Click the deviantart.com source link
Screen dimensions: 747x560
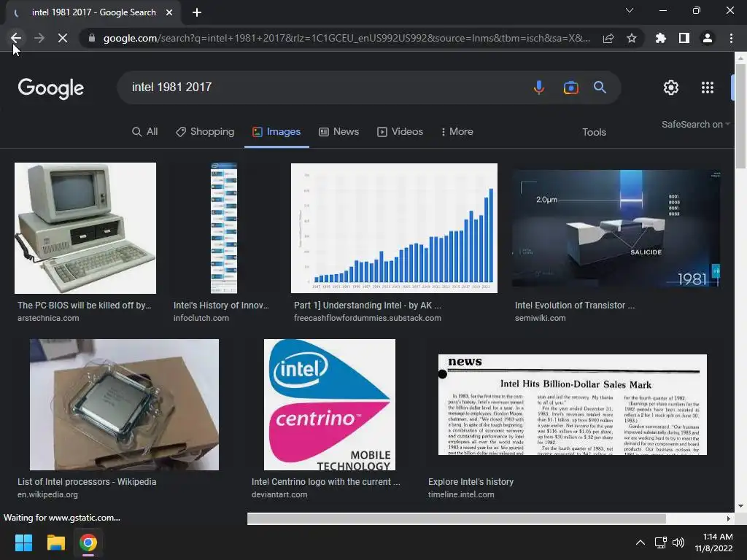point(279,495)
